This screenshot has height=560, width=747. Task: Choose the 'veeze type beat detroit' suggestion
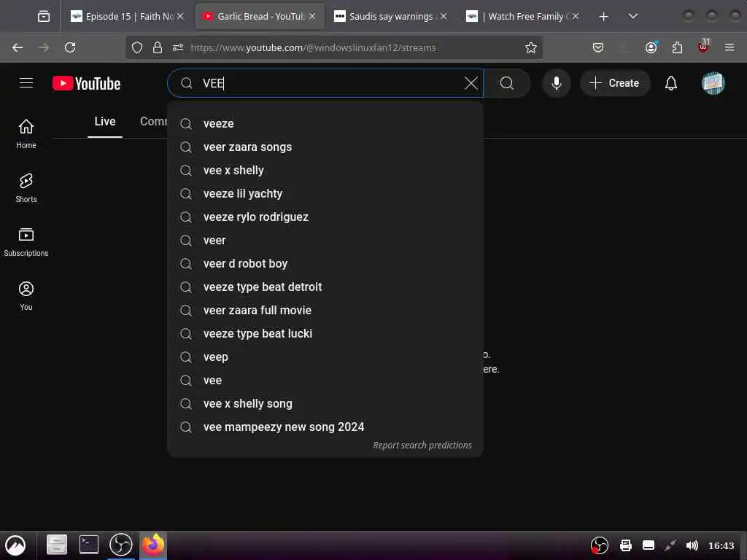click(x=325, y=287)
